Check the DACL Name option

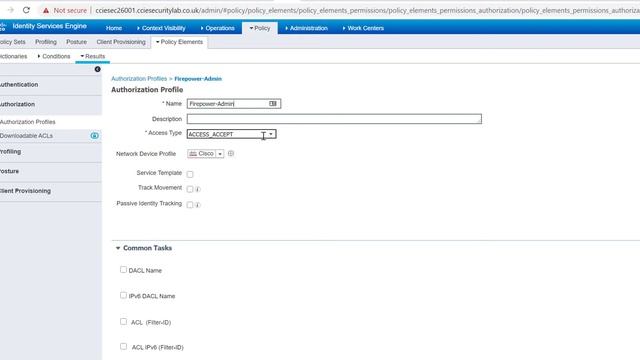(123, 270)
